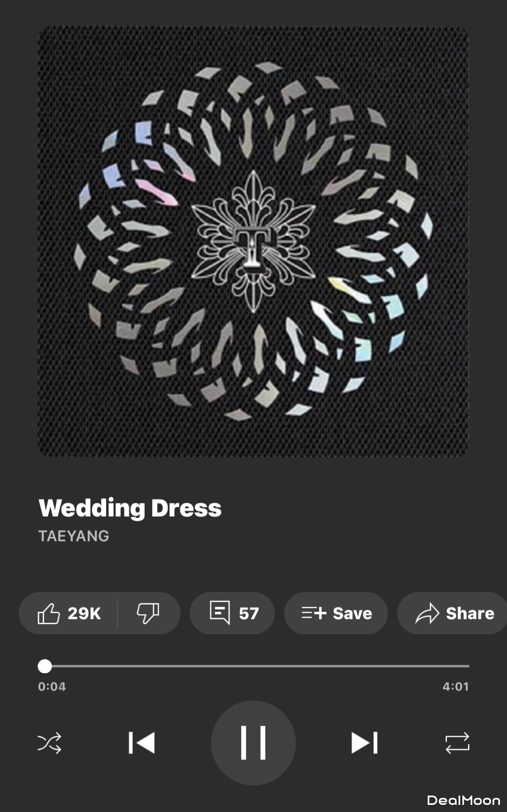Viewport: 507px width, 812px height.
Task: Click the arrow icon beside Share
Action: tap(427, 613)
